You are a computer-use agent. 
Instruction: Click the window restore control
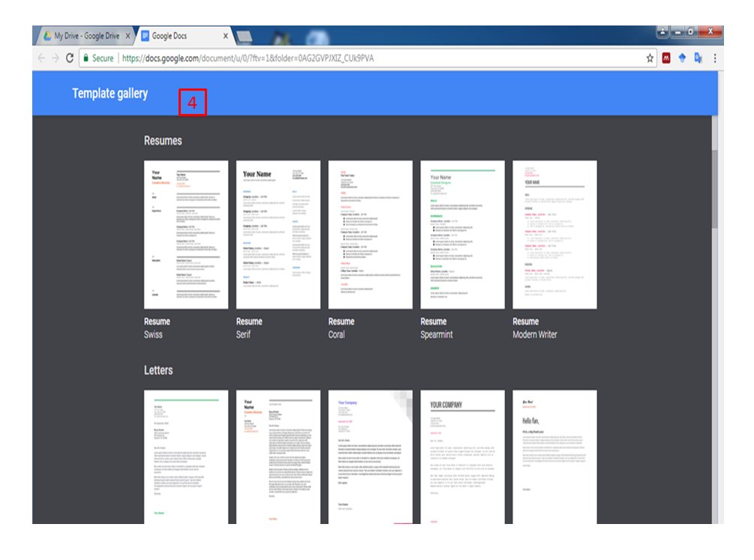pyautogui.click(x=691, y=30)
